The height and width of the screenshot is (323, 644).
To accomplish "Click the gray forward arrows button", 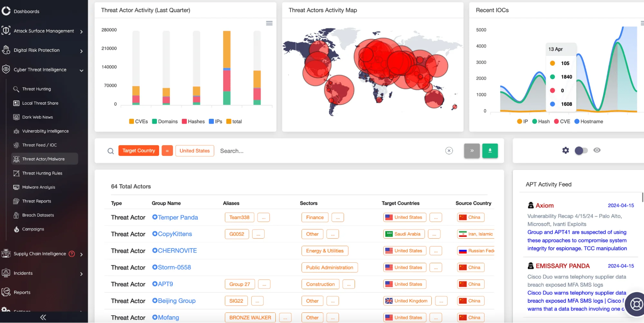I will [x=472, y=151].
